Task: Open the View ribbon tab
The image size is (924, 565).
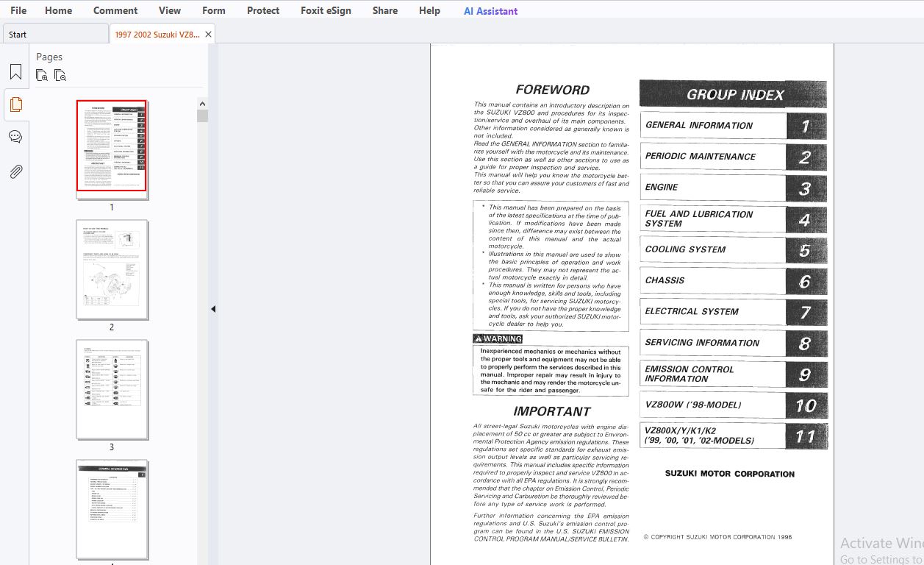Action: tap(170, 10)
